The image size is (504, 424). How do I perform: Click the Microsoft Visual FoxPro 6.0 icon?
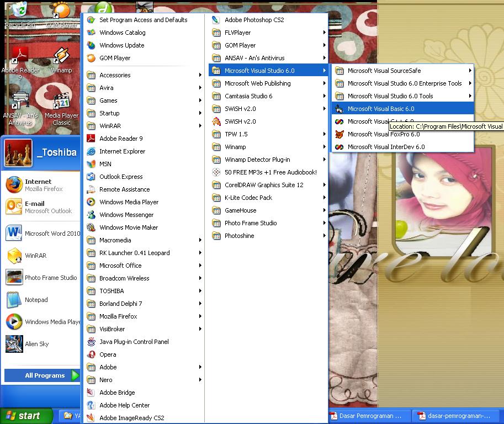(339, 134)
